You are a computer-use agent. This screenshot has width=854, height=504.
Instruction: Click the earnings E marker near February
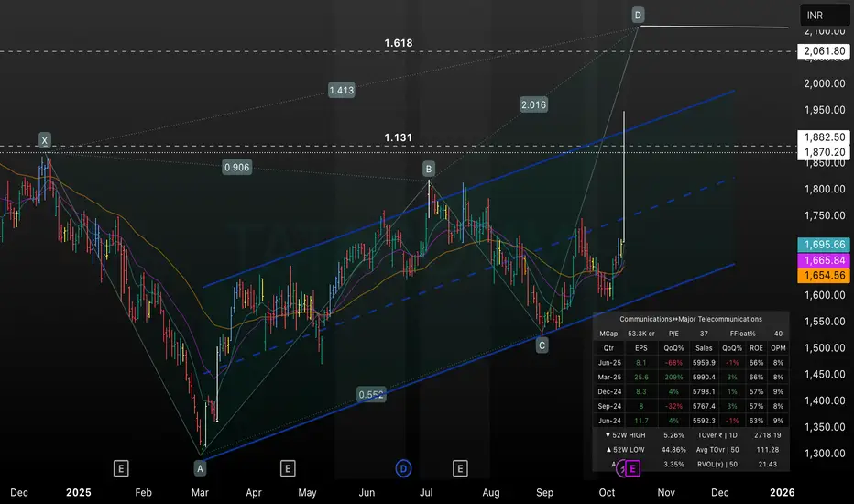(121, 468)
